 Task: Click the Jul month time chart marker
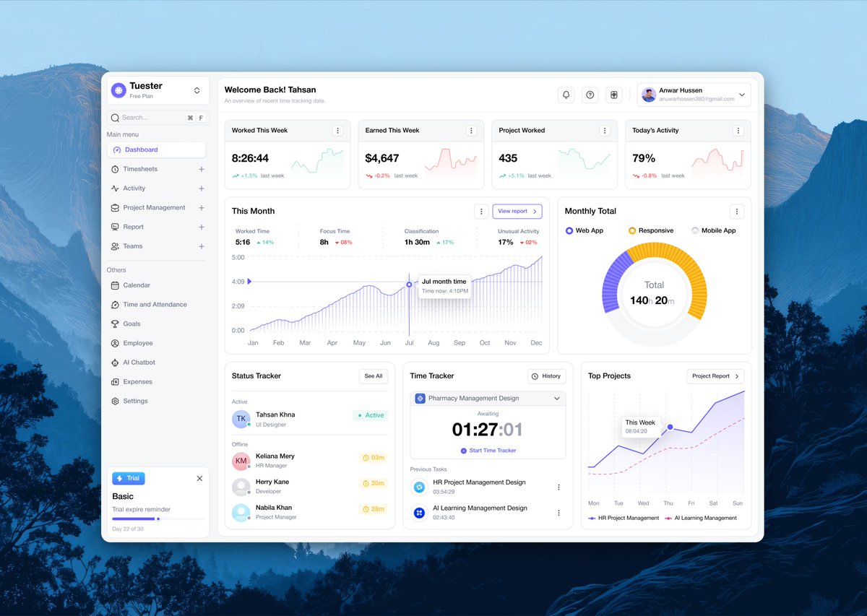(x=409, y=285)
